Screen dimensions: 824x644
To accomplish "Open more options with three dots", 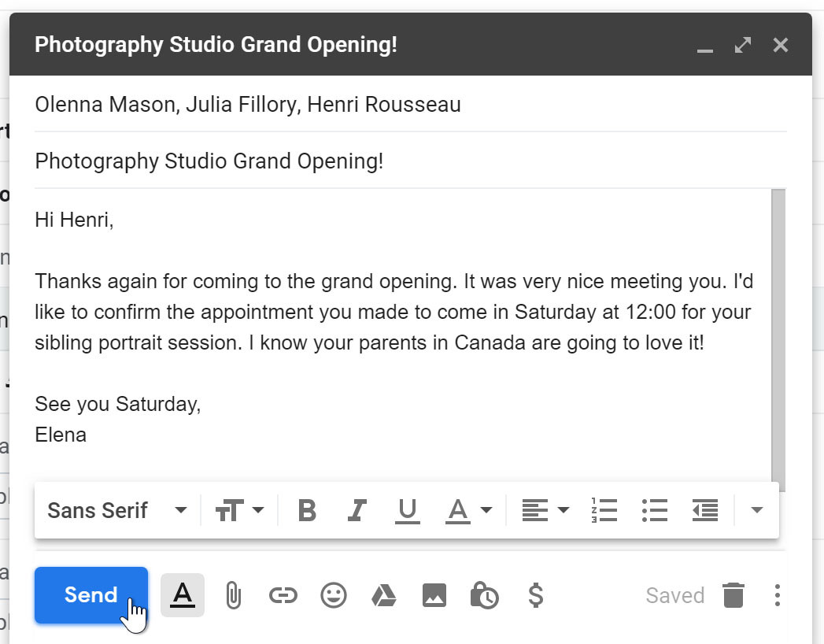I will (x=777, y=596).
